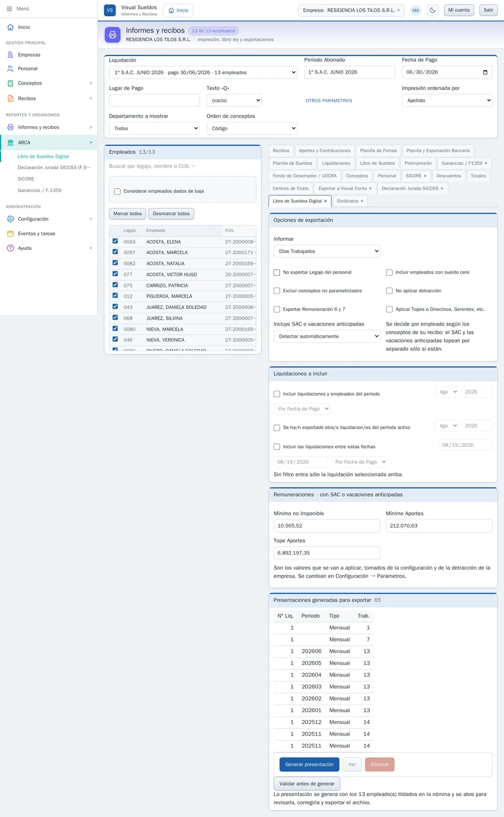Open the OTROS PARÁMETROS link

[x=329, y=101]
